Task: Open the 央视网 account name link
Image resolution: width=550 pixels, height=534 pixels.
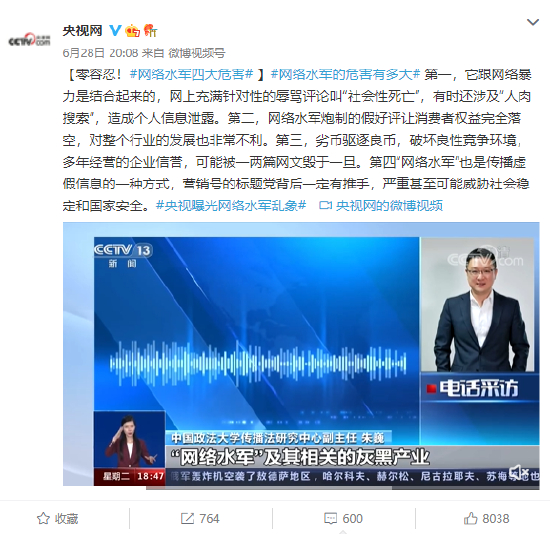Action: [82, 31]
